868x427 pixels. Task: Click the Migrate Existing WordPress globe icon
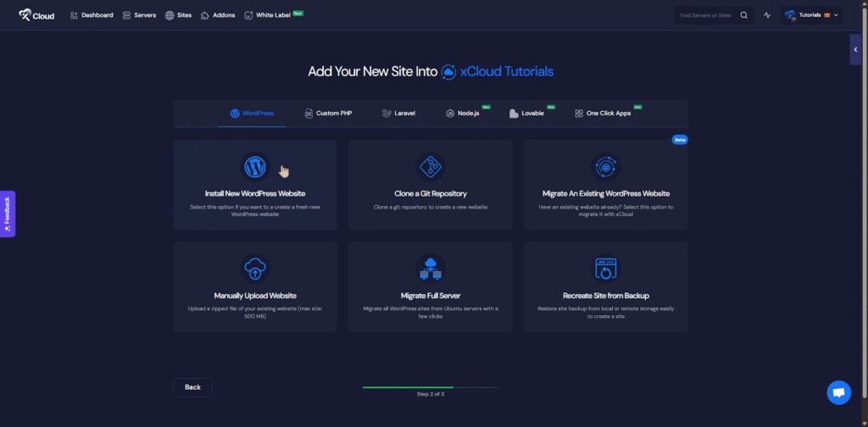click(x=605, y=167)
